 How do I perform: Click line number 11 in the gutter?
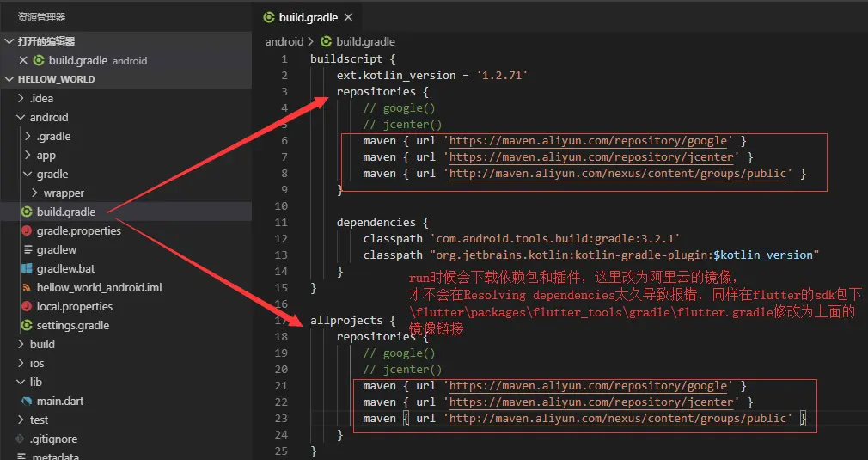pyautogui.click(x=282, y=223)
